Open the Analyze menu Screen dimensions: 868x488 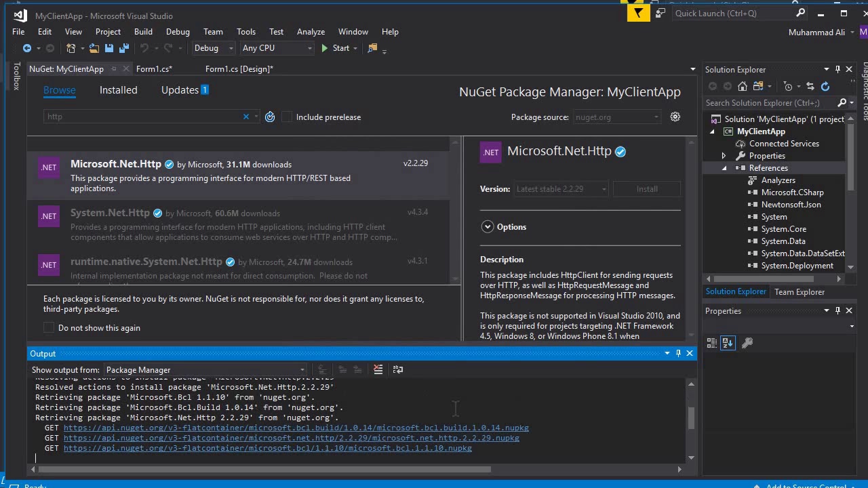(311, 31)
